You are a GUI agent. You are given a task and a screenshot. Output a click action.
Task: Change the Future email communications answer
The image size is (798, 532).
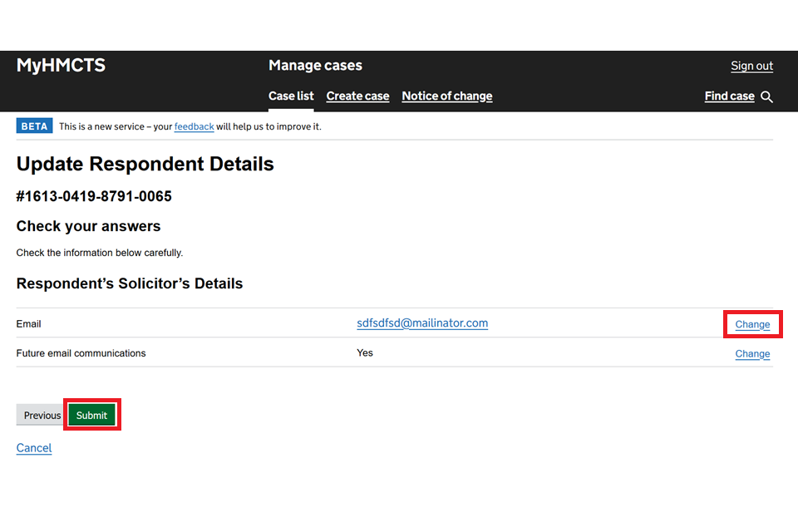tap(752, 354)
